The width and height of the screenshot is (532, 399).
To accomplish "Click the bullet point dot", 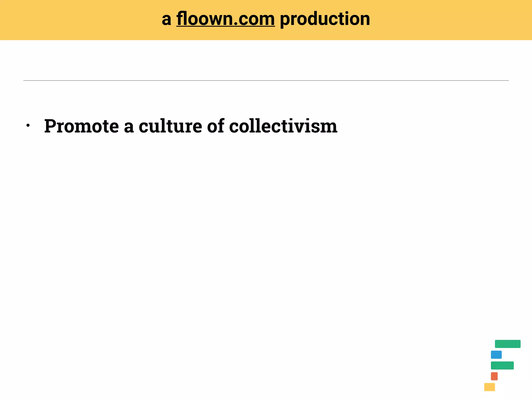I will tap(28, 126).
